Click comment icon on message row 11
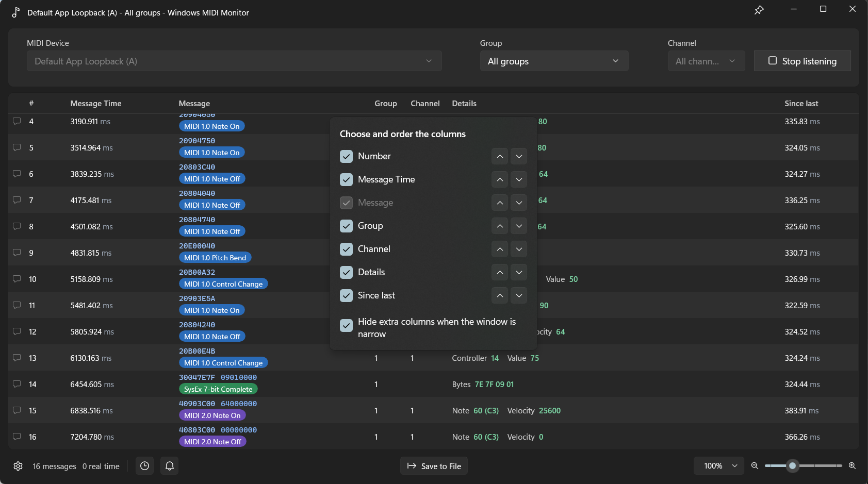868x484 pixels. coord(17,305)
